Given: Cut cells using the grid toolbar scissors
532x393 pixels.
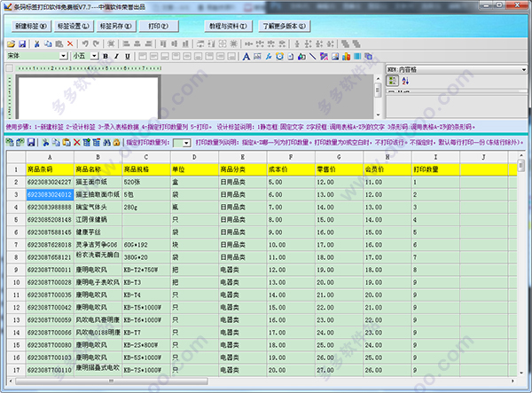Looking at the screenshot, I should 45,143.
